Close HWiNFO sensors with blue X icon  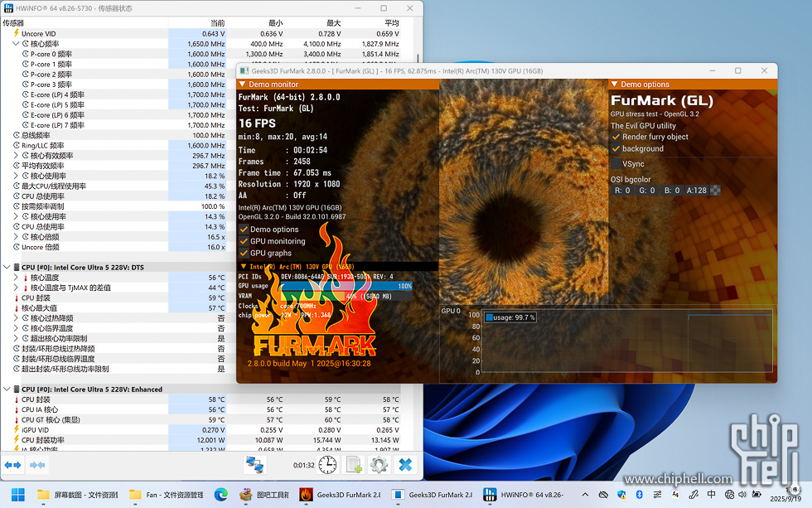click(x=405, y=465)
